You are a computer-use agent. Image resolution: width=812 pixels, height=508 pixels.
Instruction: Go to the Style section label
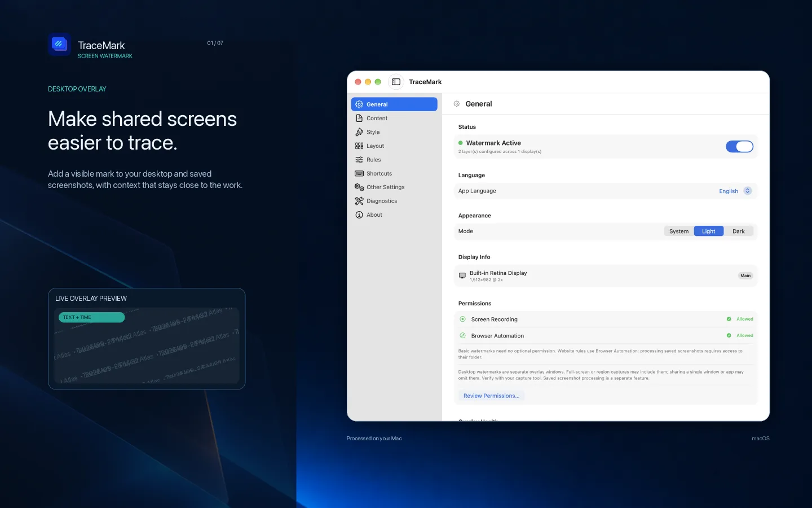point(373,132)
